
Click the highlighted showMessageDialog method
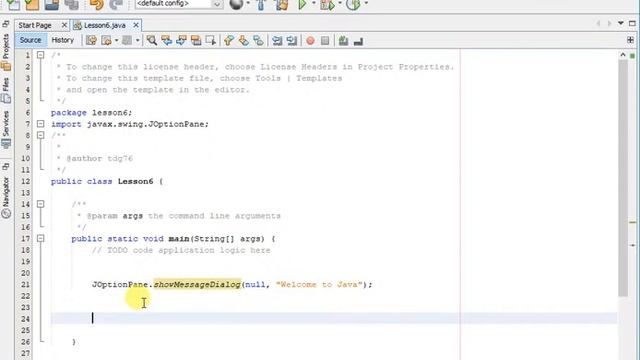[x=197, y=284]
